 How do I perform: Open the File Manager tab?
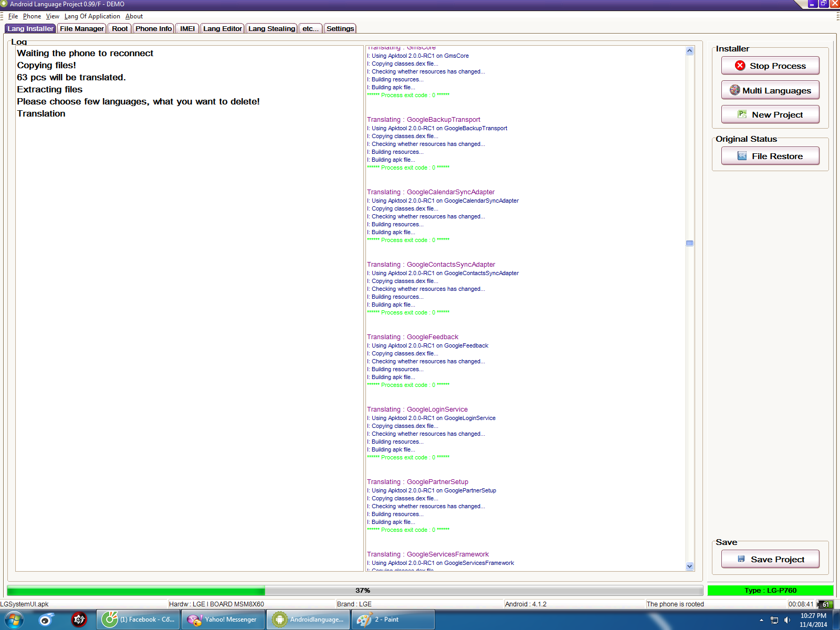coord(82,28)
